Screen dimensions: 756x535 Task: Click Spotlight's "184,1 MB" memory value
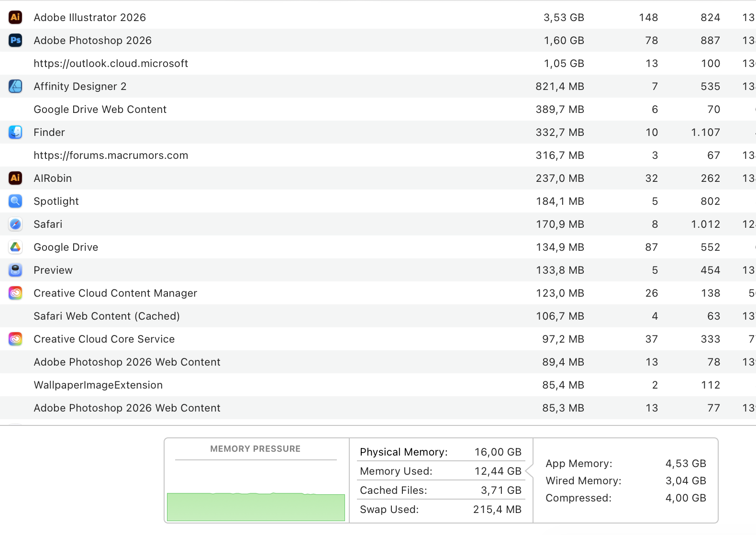pos(560,201)
